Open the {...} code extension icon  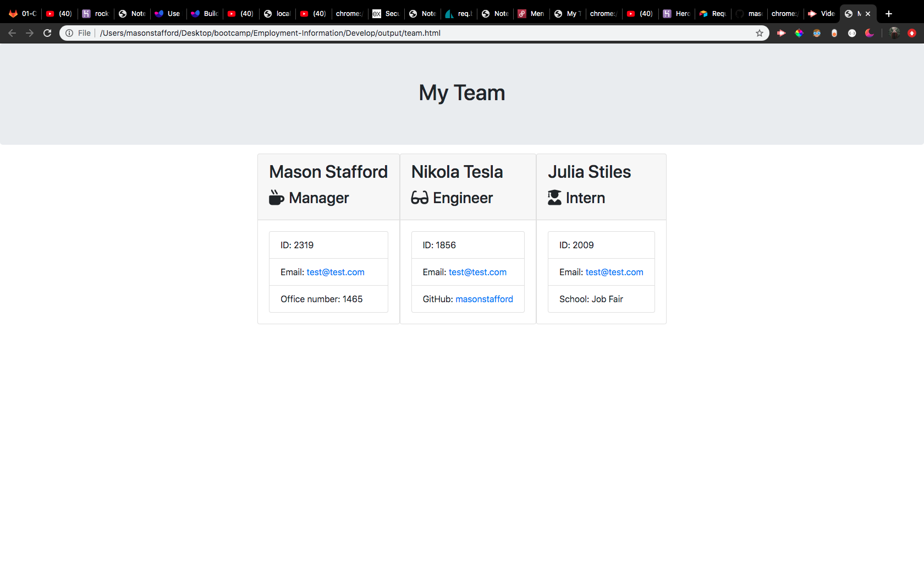[x=853, y=33]
